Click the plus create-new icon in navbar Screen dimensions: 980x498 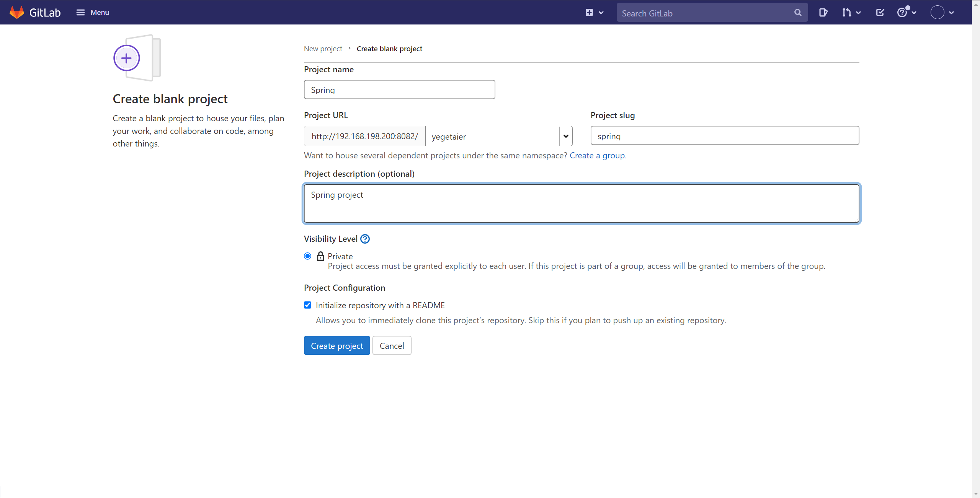click(x=589, y=13)
